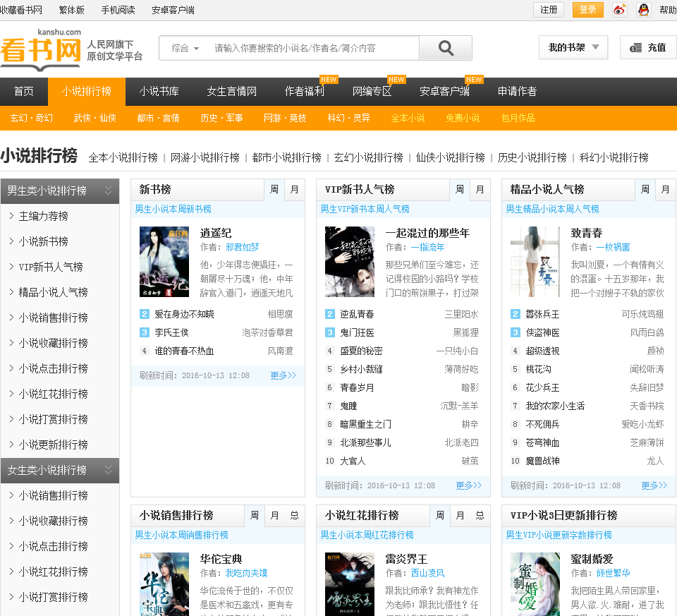Image resolution: width=677 pixels, height=616 pixels.
Task: Open 小说书库 navigation item
Action: [x=159, y=92]
